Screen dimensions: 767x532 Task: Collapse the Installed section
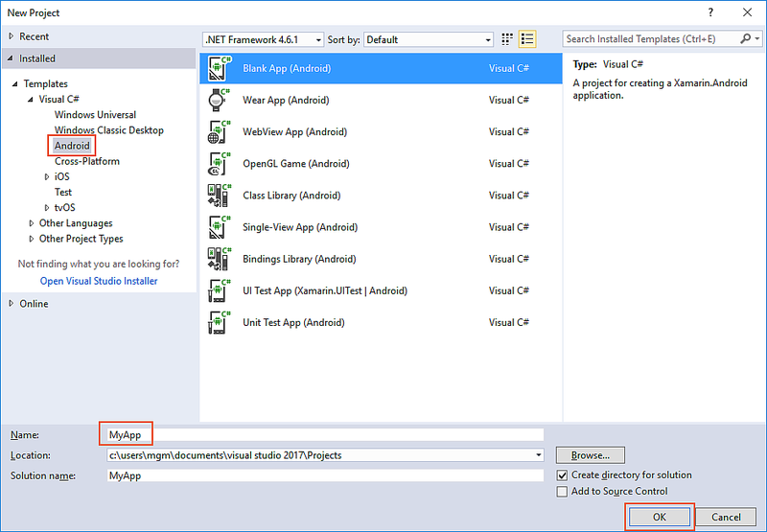tap(11, 58)
